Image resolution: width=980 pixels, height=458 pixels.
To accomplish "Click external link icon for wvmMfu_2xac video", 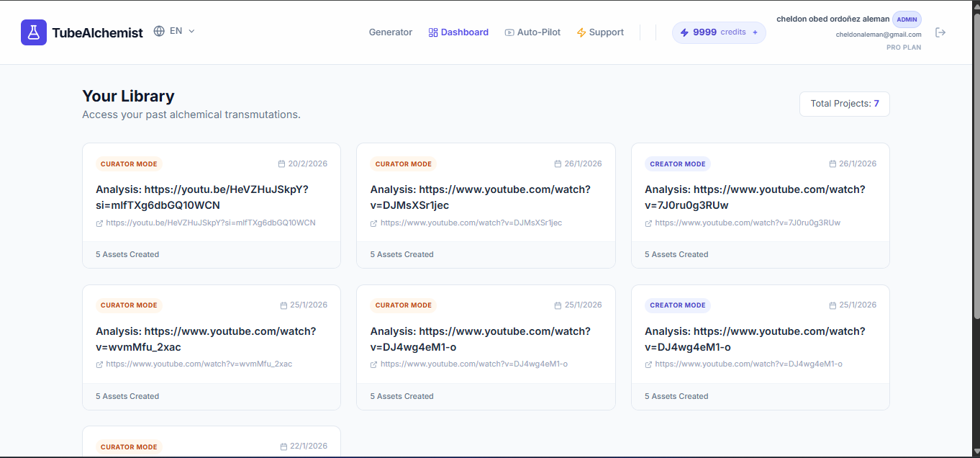I will (x=99, y=364).
